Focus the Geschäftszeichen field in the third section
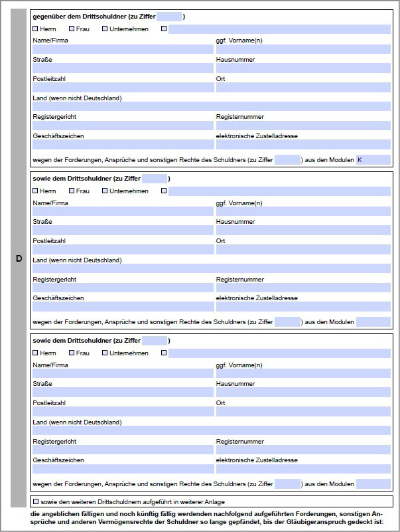Screen dimensions: 400x532 click(x=123, y=469)
